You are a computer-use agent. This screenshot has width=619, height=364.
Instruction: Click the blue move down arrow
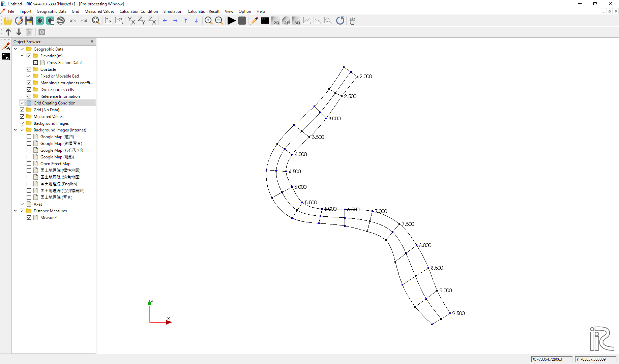click(196, 21)
